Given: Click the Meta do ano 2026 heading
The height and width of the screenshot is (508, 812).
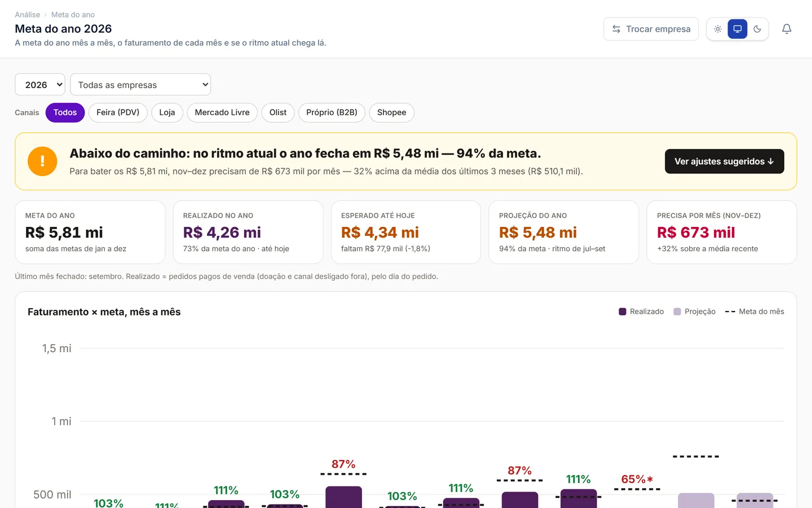Looking at the screenshot, I should point(63,29).
